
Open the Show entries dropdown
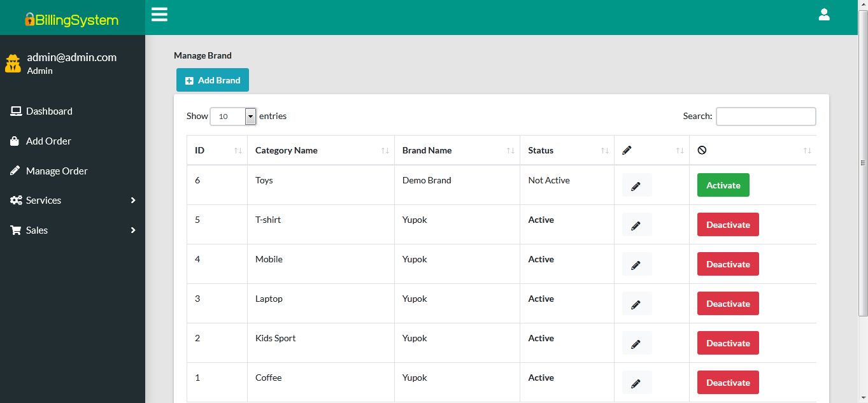click(250, 116)
